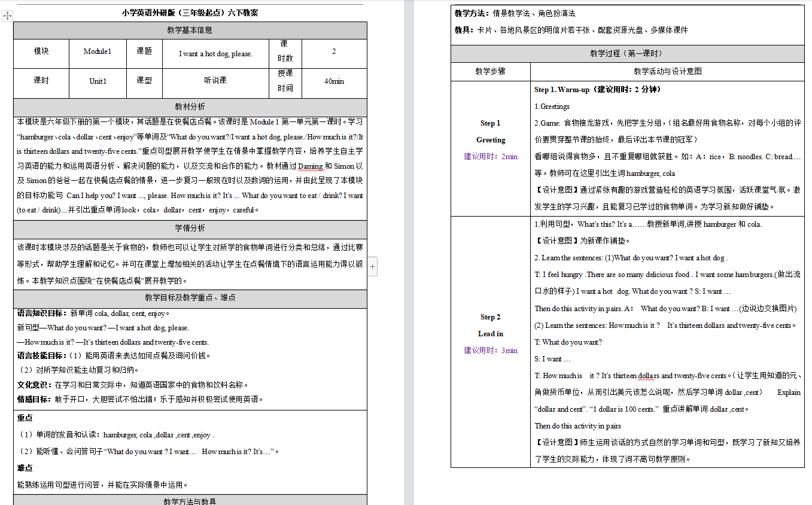Click the line beginning '(2) Learn the sentences: How much is it'

[666, 325]
